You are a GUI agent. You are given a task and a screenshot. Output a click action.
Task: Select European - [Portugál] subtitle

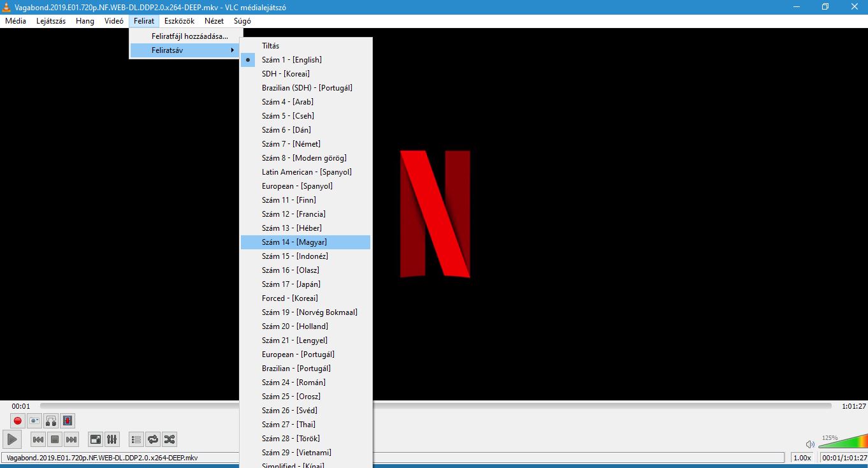click(x=306, y=355)
